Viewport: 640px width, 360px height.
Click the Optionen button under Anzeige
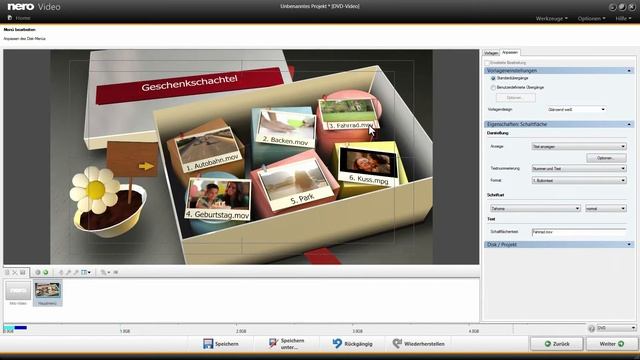coord(606,158)
